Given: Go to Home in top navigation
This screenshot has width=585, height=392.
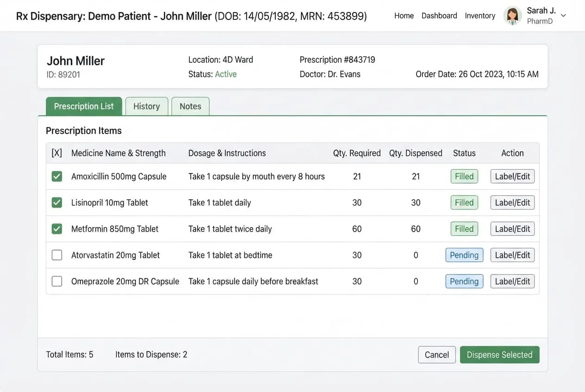Looking at the screenshot, I should (404, 16).
